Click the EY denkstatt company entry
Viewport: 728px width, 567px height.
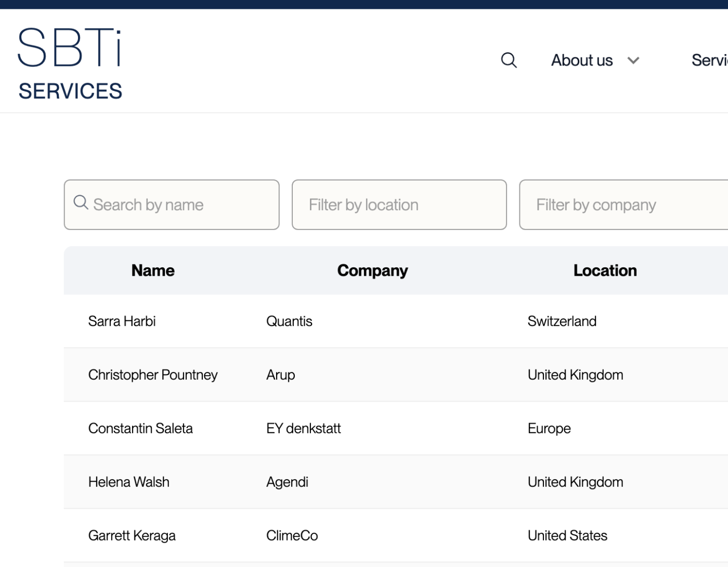click(x=303, y=428)
